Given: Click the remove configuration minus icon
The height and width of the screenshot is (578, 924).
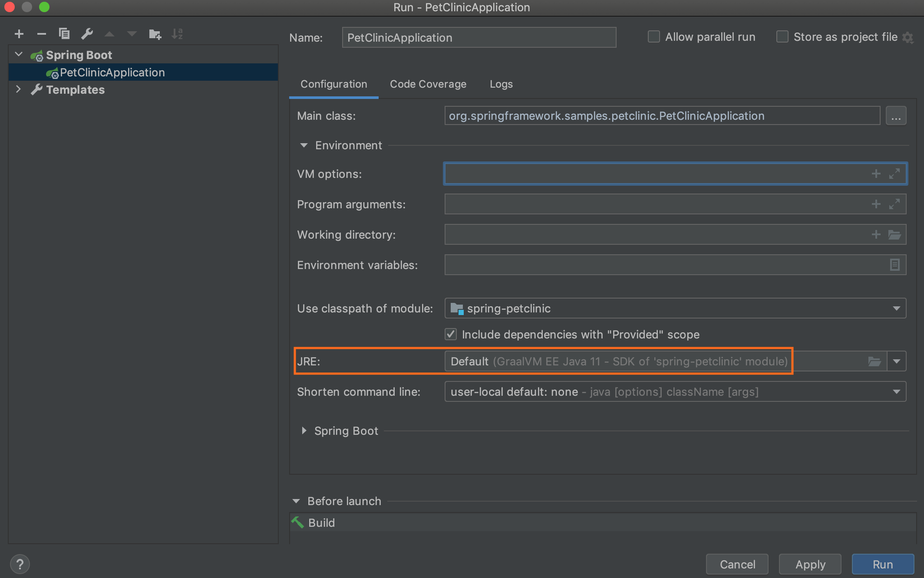Looking at the screenshot, I should [41, 34].
